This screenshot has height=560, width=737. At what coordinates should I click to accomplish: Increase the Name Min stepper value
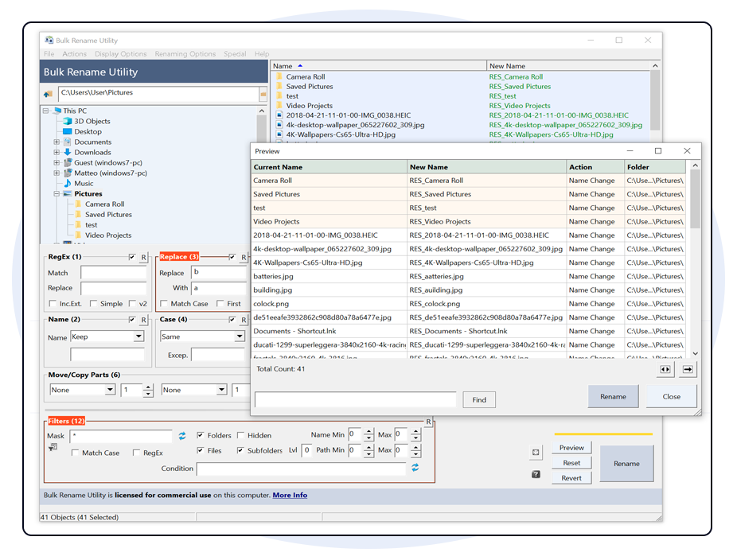click(x=369, y=432)
